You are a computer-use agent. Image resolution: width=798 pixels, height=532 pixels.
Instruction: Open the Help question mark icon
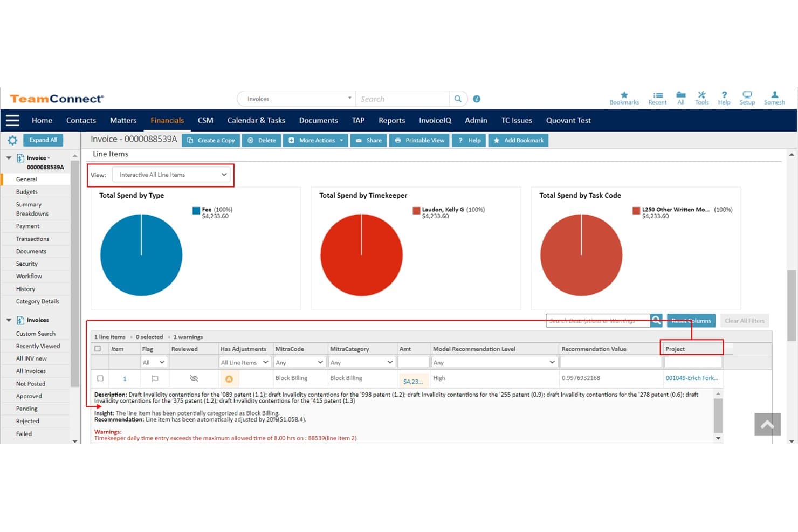point(724,95)
